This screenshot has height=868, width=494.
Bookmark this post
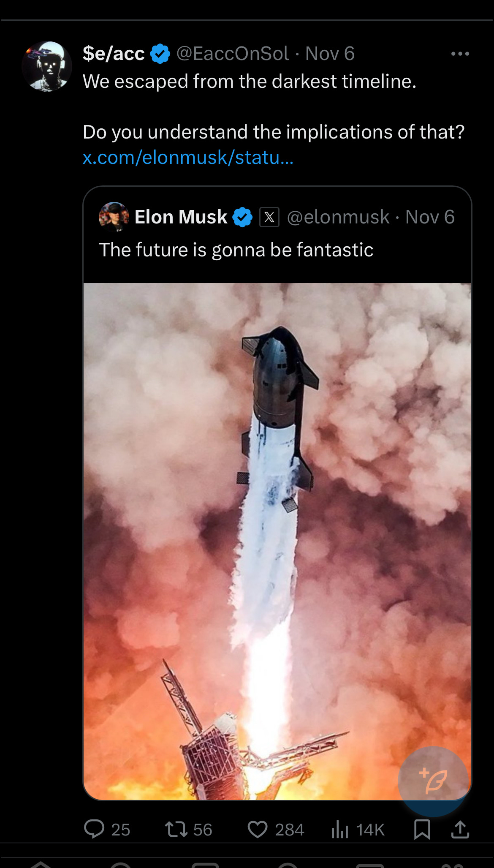(x=422, y=829)
